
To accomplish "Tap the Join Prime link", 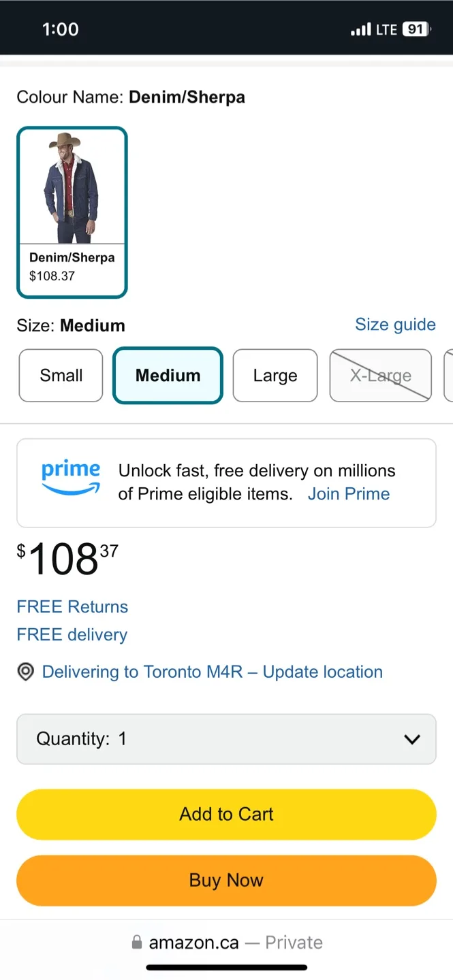I will click(349, 494).
